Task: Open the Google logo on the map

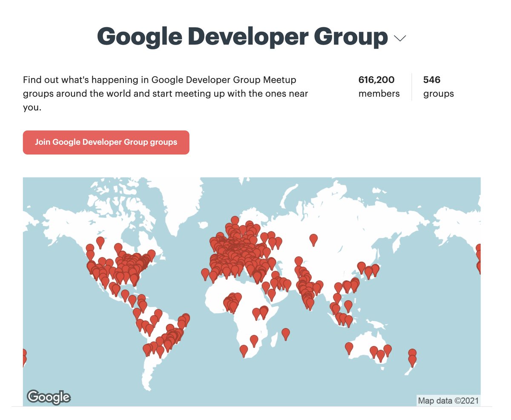Action: [49, 397]
